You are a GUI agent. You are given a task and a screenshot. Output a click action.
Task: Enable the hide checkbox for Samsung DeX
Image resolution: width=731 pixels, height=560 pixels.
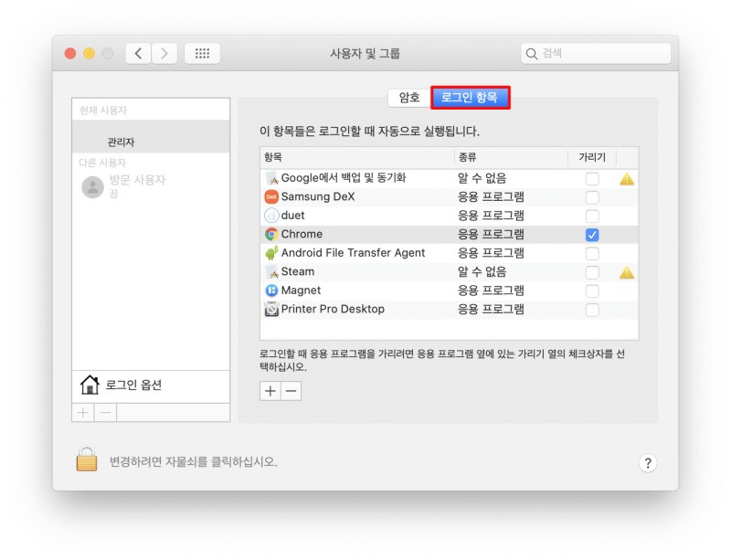592,197
